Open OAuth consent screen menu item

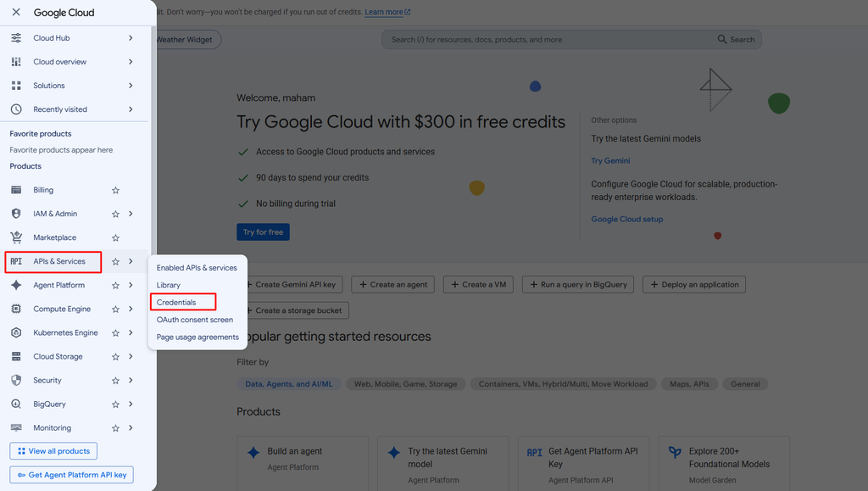click(x=195, y=320)
